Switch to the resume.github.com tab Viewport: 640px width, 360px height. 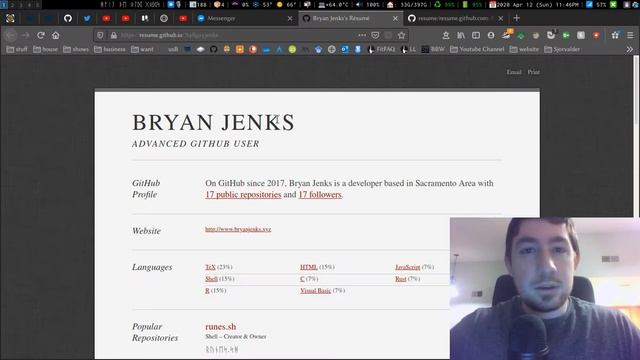pyautogui.click(x=455, y=18)
